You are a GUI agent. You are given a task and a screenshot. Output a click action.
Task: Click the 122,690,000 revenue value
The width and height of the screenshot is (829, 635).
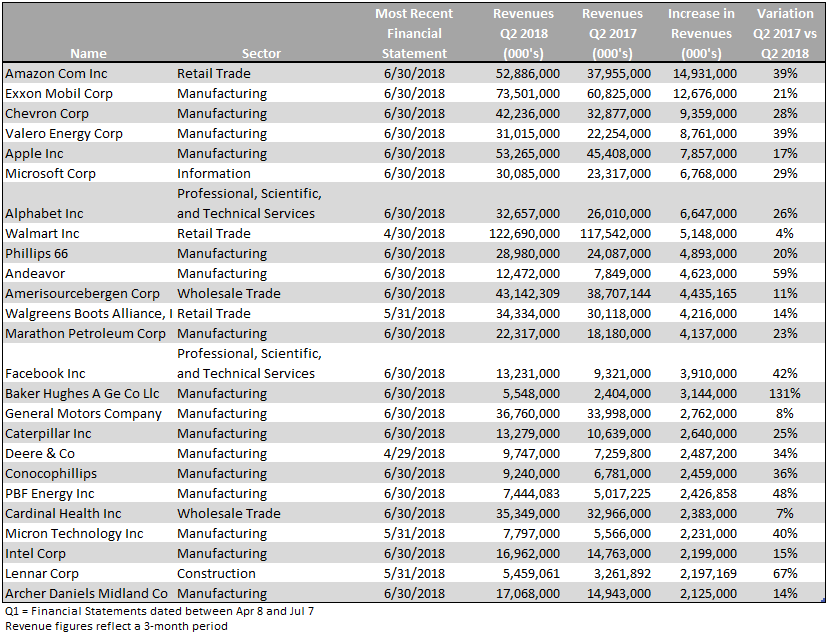click(x=524, y=234)
